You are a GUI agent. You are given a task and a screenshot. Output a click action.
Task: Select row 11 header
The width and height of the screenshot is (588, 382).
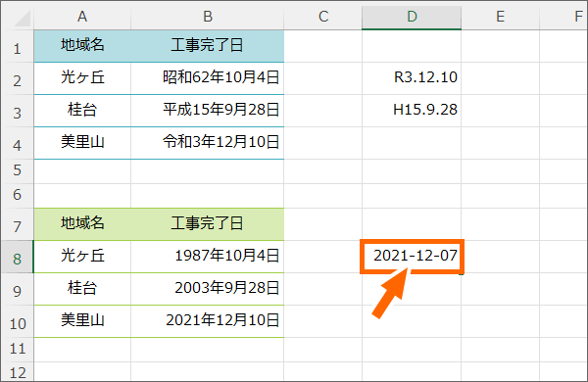coord(18,350)
